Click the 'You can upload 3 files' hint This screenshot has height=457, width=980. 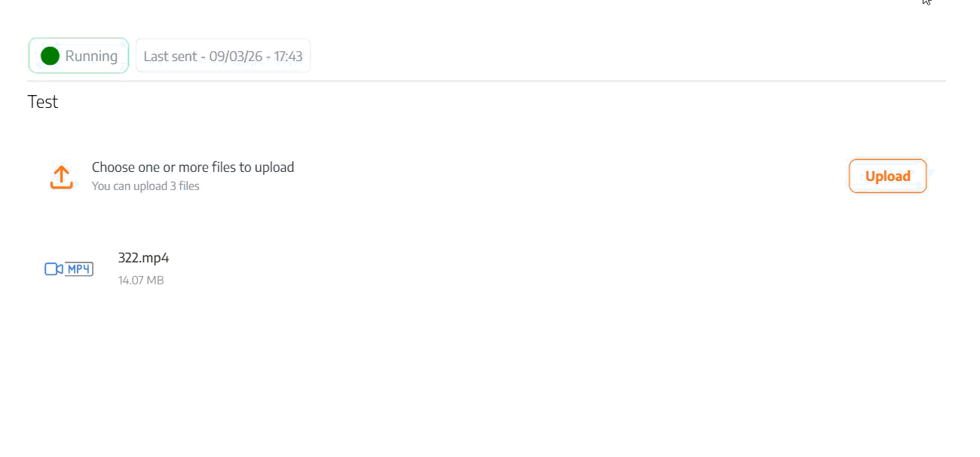(x=145, y=186)
